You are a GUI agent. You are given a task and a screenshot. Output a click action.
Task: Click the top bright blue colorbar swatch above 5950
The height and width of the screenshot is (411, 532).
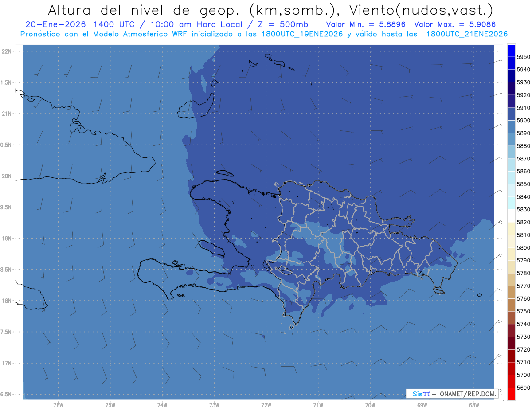coord(511,51)
